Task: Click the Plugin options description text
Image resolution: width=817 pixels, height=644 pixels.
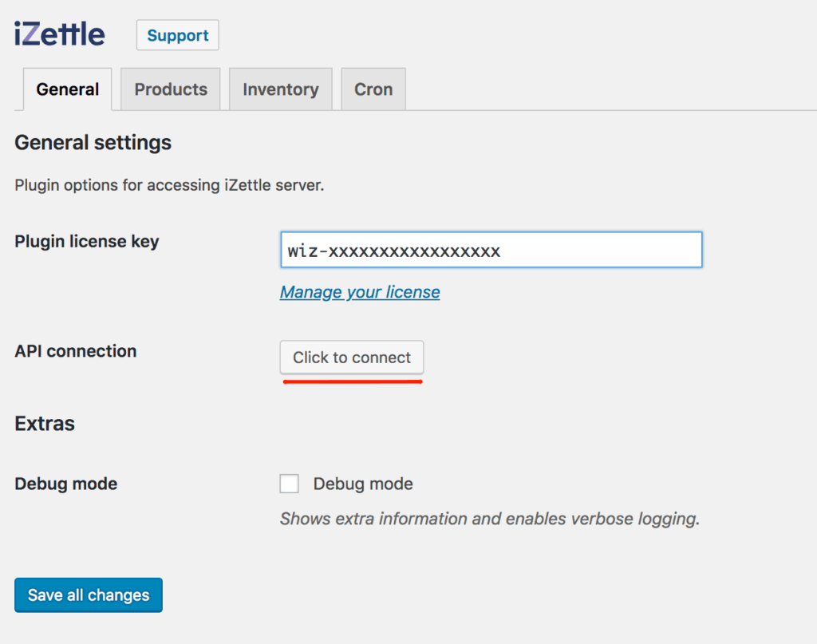Action: [x=169, y=185]
